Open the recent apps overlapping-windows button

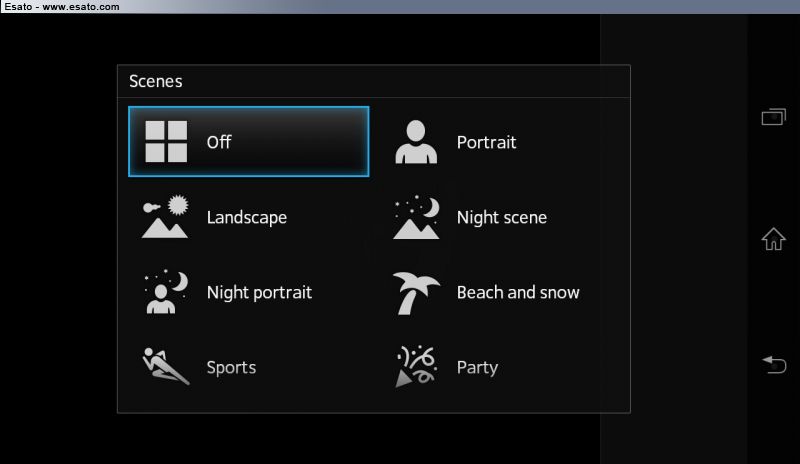(773, 117)
